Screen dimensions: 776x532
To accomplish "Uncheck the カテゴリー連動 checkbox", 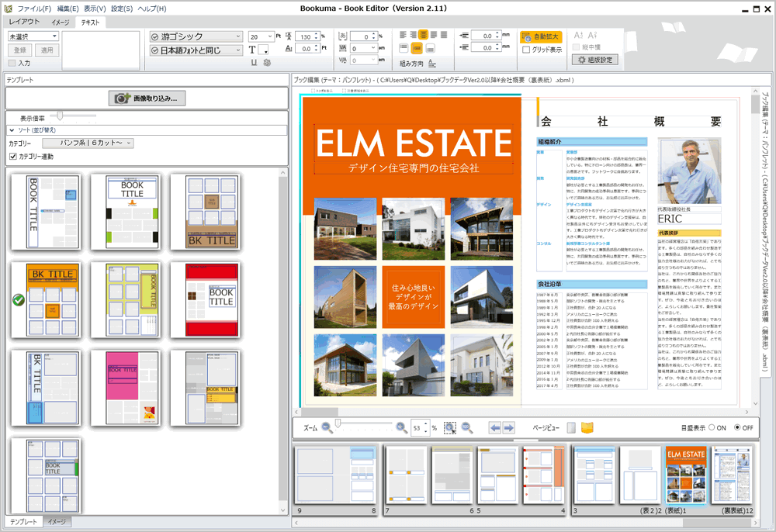I will [12, 157].
